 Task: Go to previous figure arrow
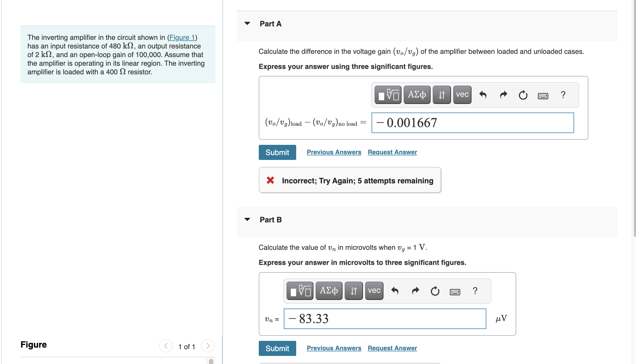(166, 346)
